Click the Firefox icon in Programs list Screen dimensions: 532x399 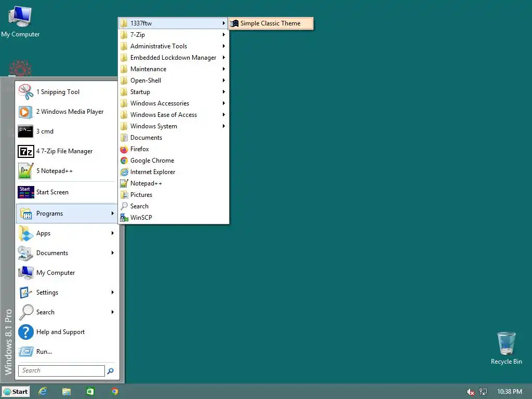pyautogui.click(x=124, y=149)
